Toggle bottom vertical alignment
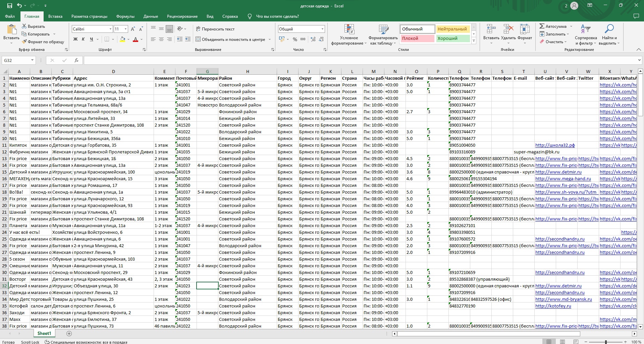 [169, 29]
